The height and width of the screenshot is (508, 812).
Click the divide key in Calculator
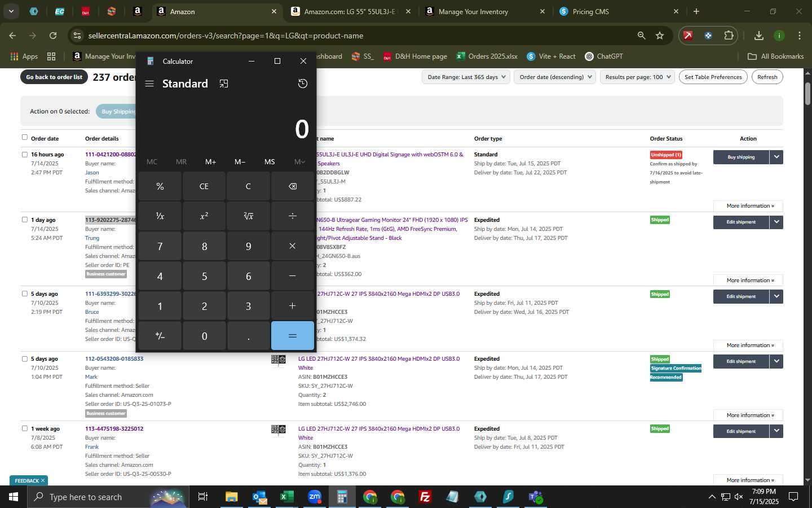[x=293, y=216]
